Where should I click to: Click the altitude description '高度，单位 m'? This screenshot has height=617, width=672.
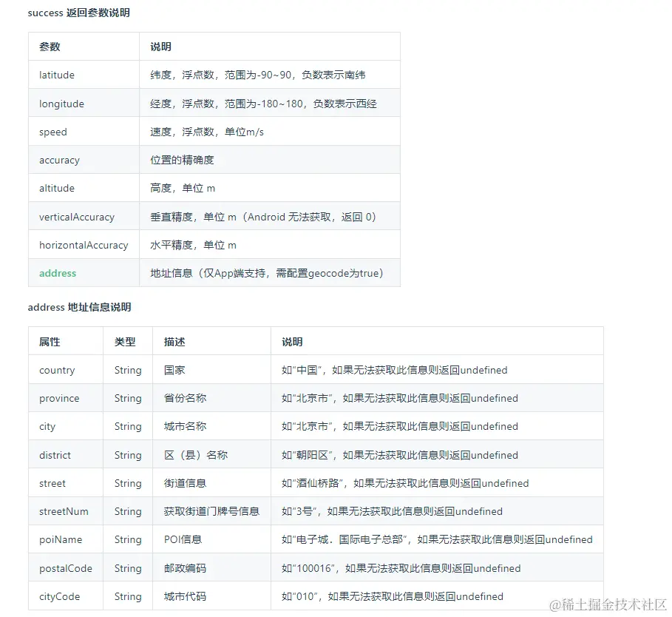tap(183, 188)
